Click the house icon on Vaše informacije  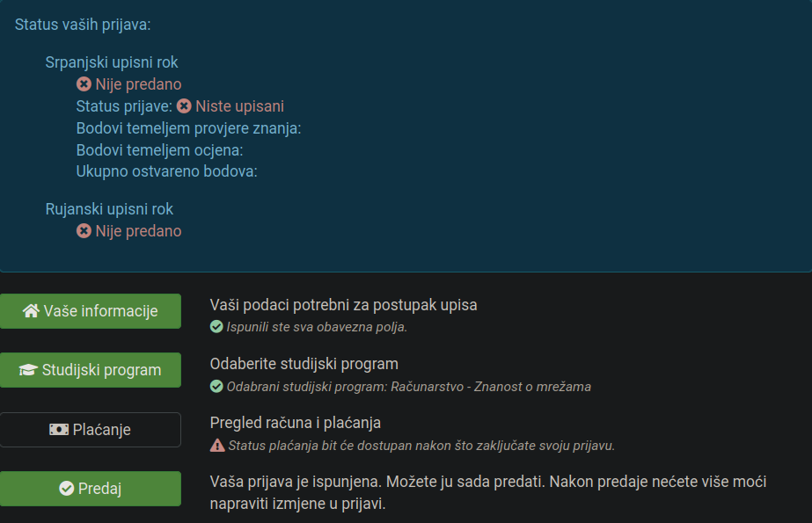pyautogui.click(x=31, y=311)
